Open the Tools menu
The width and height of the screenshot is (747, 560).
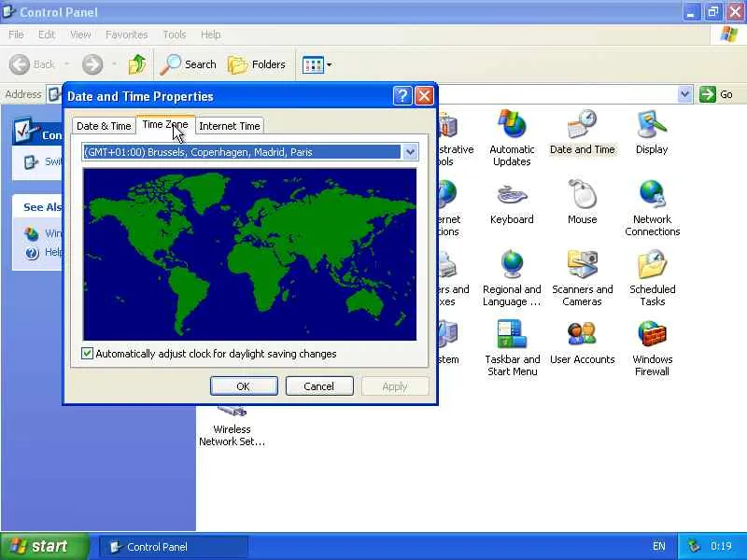(x=175, y=35)
